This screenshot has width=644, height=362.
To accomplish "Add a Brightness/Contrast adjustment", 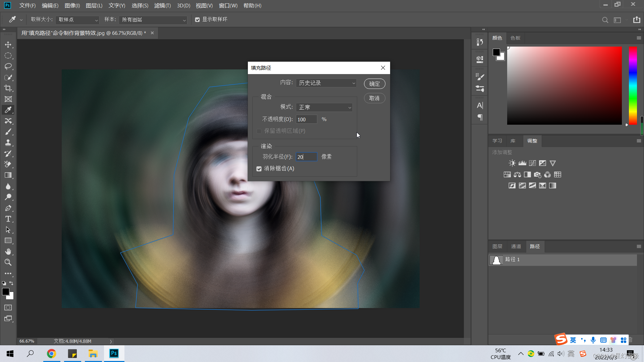I will (x=512, y=163).
